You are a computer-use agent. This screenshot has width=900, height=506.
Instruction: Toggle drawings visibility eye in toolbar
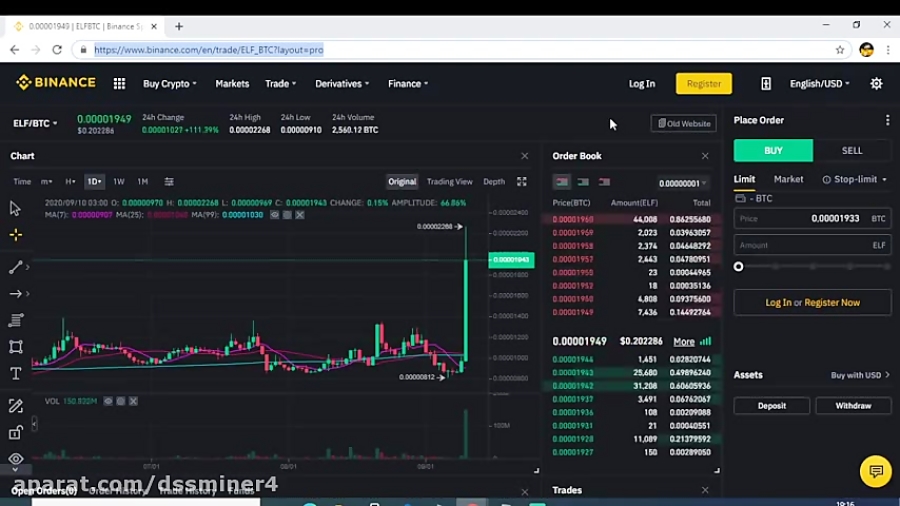(x=15, y=459)
